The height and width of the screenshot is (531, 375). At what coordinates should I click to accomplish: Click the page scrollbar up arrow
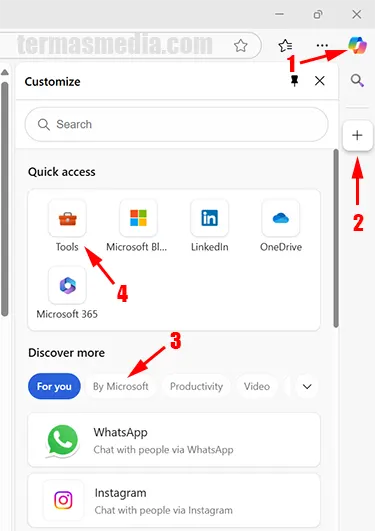pos(5,72)
